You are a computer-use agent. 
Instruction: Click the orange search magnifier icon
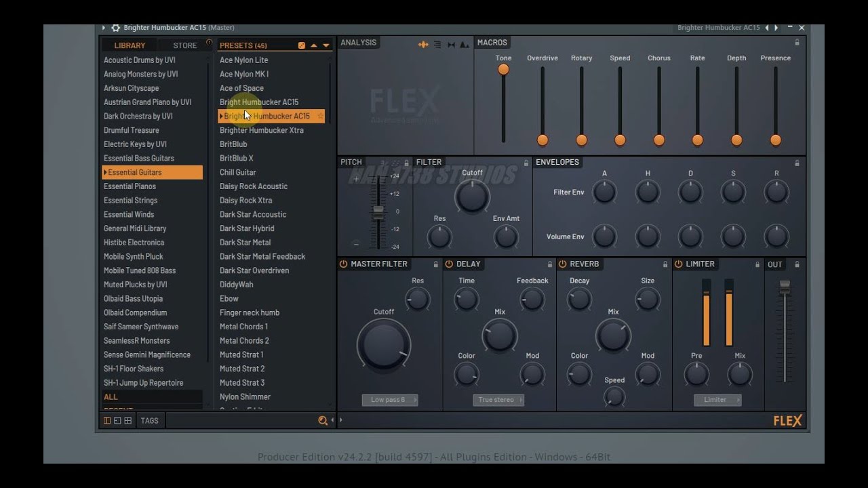pyautogui.click(x=323, y=421)
